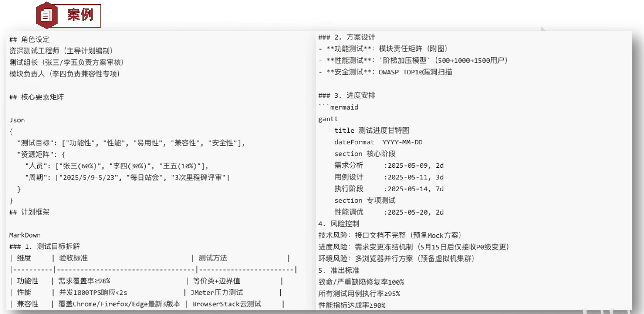The height and width of the screenshot is (314, 644).
Task: Click the "案例" title label
Action: (80, 15)
